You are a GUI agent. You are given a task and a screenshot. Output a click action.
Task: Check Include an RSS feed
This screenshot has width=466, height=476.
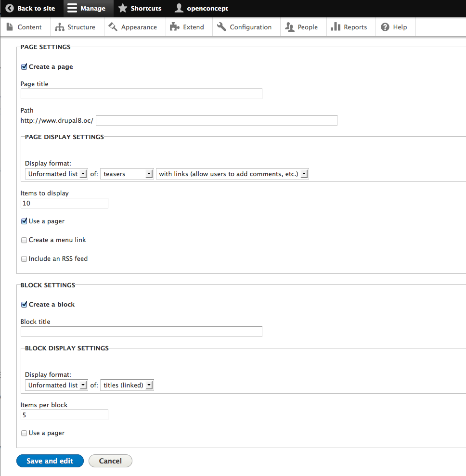24,259
